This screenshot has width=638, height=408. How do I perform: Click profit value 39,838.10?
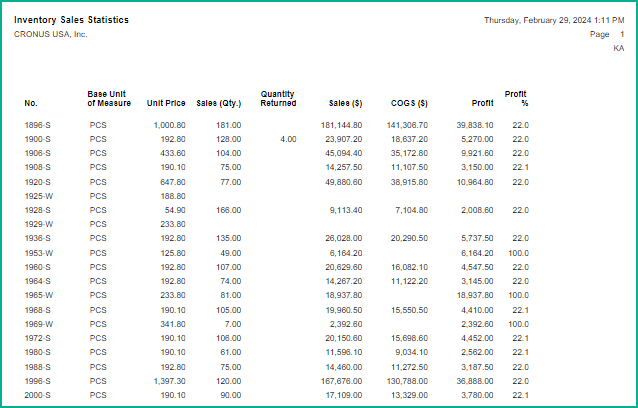coord(475,125)
